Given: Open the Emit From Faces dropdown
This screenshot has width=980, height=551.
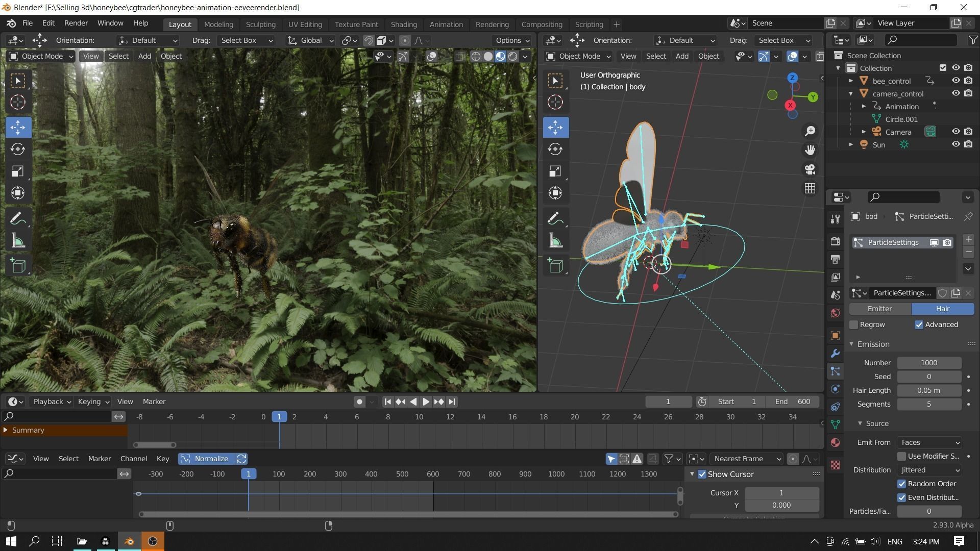Looking at the screenshot, I should (929, 442).
